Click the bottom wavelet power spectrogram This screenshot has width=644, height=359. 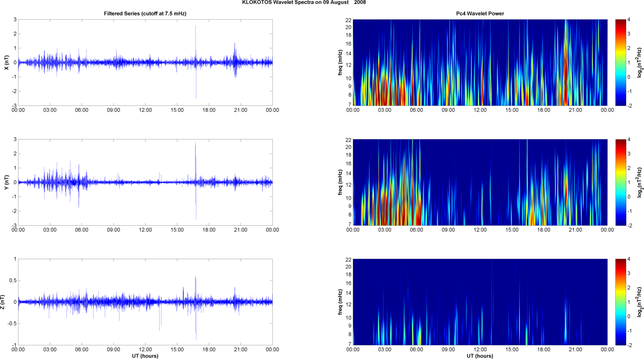point(480,302)
